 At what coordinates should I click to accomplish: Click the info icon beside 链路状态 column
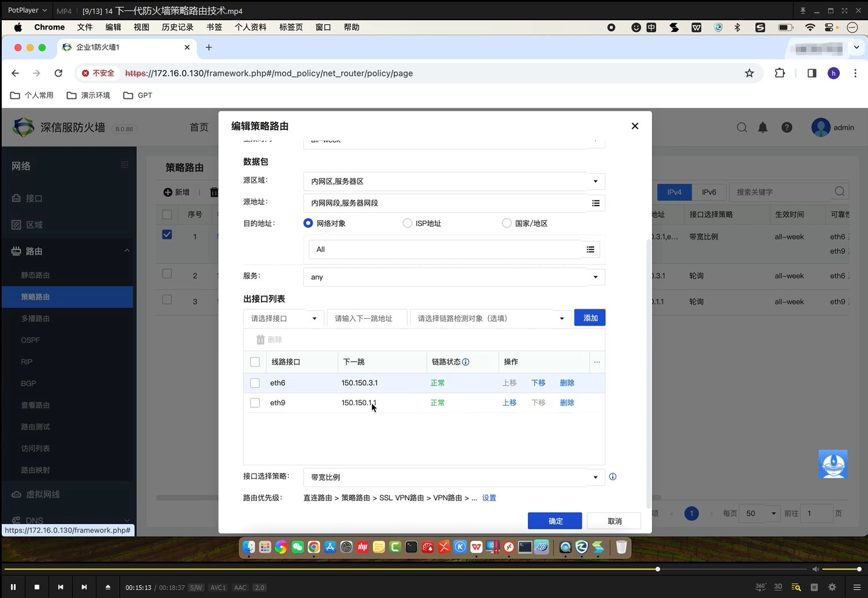[465, 361]
